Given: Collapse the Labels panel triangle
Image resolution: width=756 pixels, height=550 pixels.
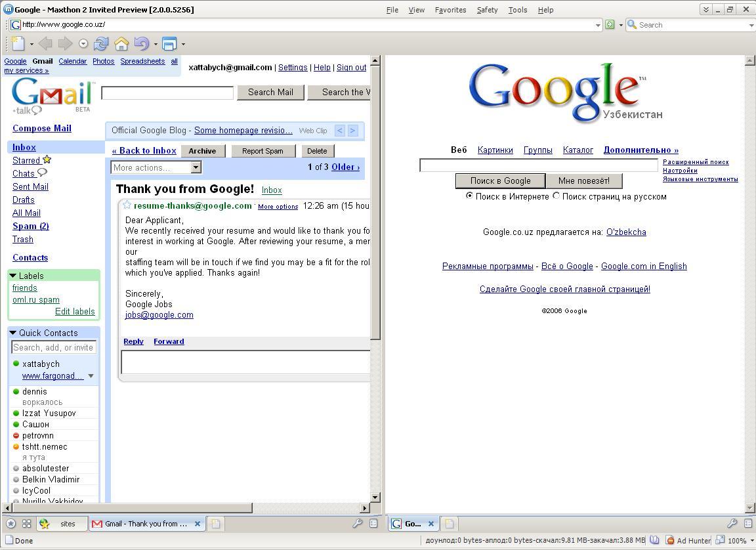Looking at the screenshot, I should pos(12,276).
